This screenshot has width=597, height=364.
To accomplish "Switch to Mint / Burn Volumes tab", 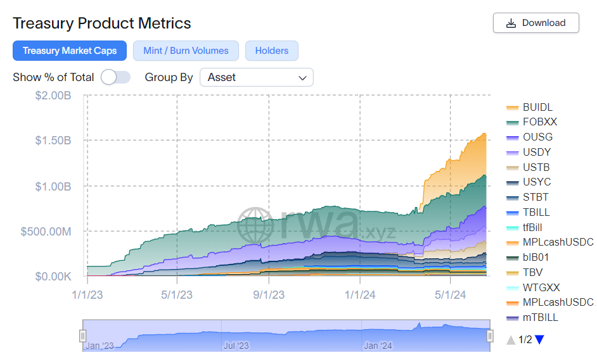I will (186, 51).
